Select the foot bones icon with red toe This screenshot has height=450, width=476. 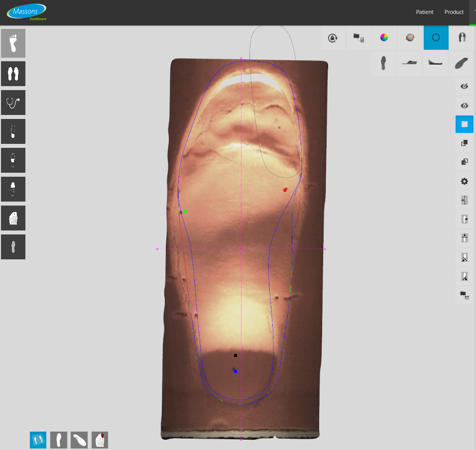coord(100,440)
